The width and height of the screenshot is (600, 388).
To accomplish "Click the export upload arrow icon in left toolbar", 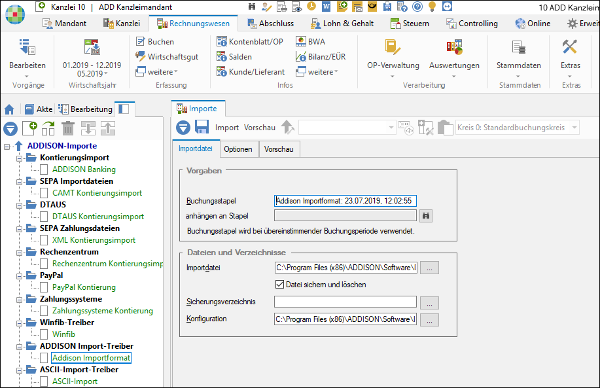I will click(x=108, y=129).
